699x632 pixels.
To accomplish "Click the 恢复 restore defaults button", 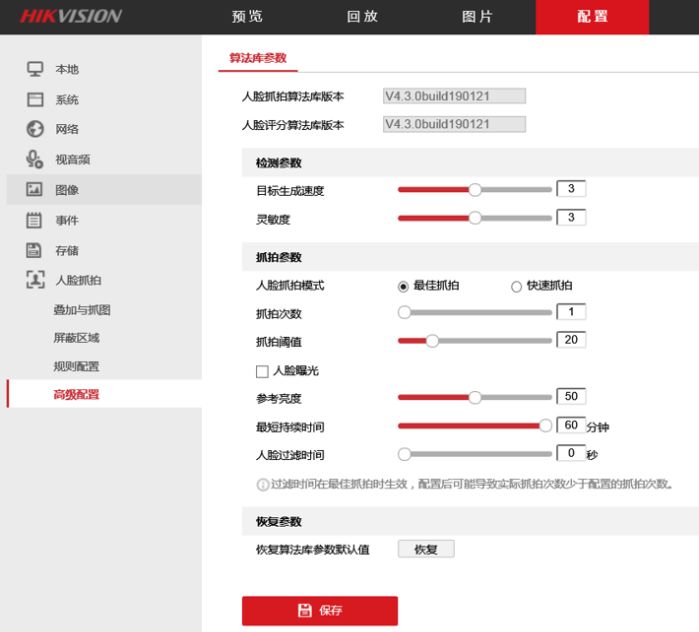I will (x=426, y=549).
